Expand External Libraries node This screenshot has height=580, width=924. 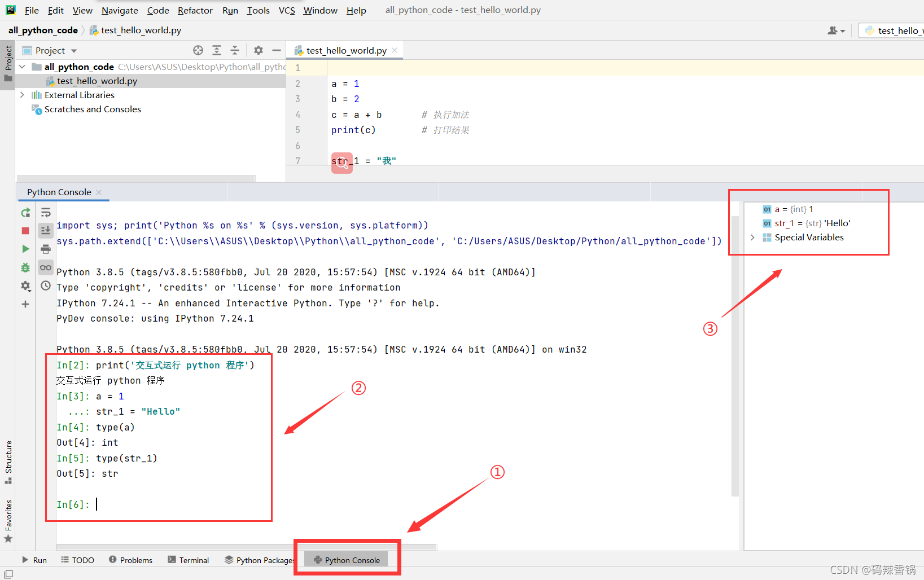pyautogui.click(x=22, y=95)
